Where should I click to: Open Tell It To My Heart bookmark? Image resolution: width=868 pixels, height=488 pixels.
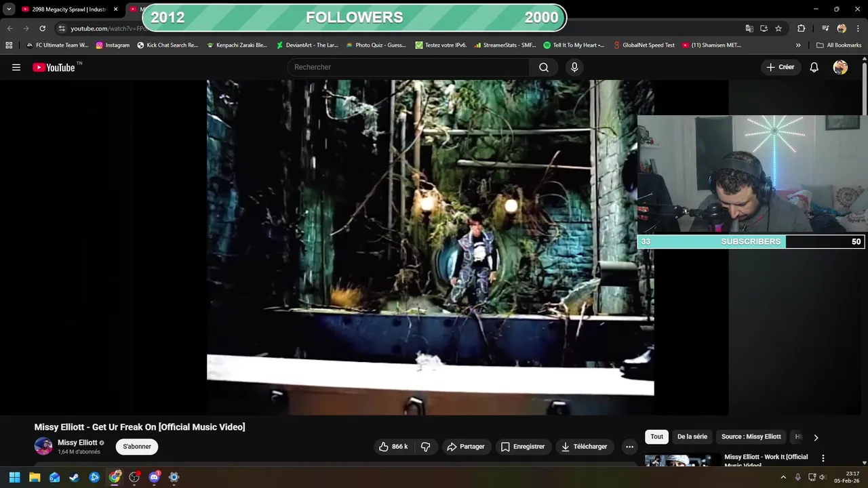pyautogui.click(x=574, y=45)
